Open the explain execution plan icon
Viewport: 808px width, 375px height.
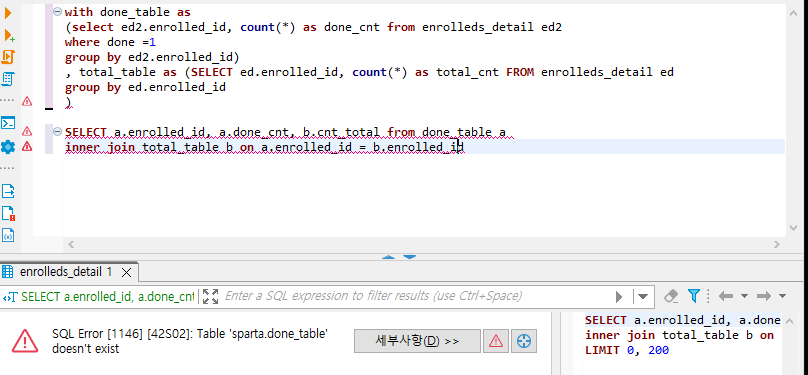coord(8,79)
